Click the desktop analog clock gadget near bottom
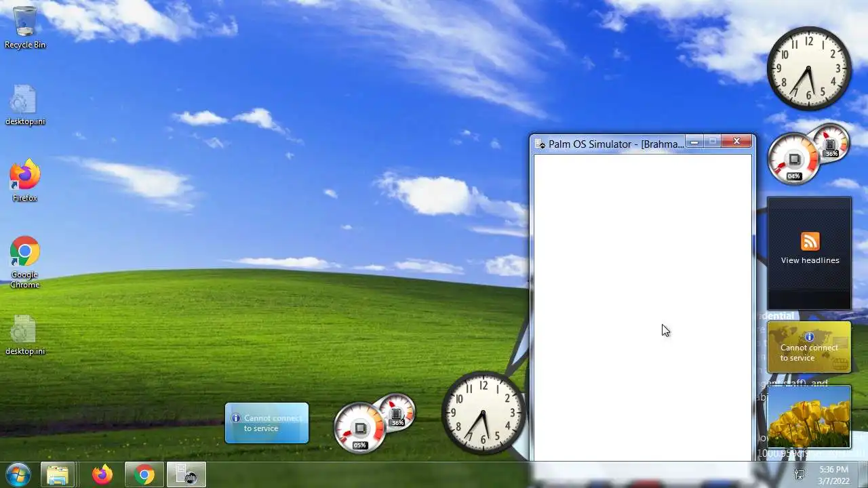868x488 pixels. pyautogui.click(x=484, y=413)
